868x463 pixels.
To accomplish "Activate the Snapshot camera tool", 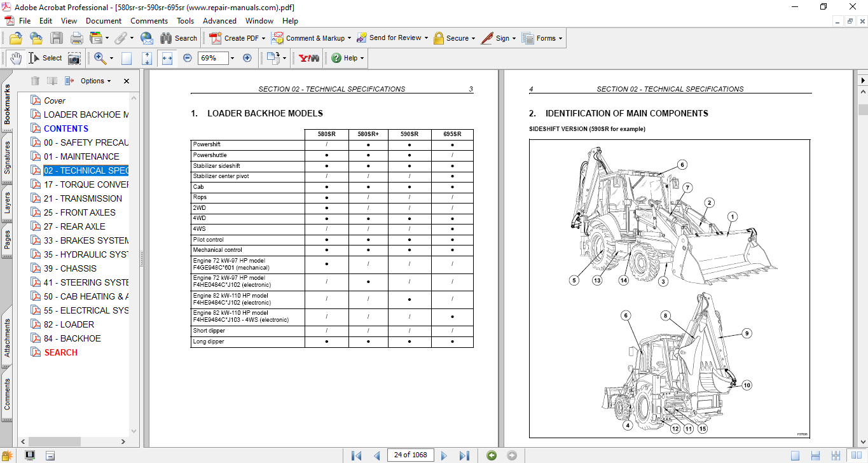I will click(74, 59).
